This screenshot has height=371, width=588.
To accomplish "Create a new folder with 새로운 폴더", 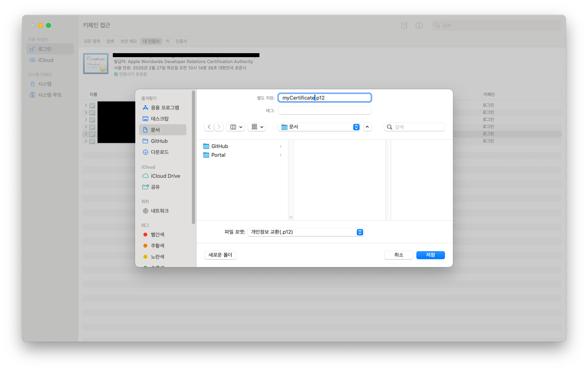I will pos(220,255).
